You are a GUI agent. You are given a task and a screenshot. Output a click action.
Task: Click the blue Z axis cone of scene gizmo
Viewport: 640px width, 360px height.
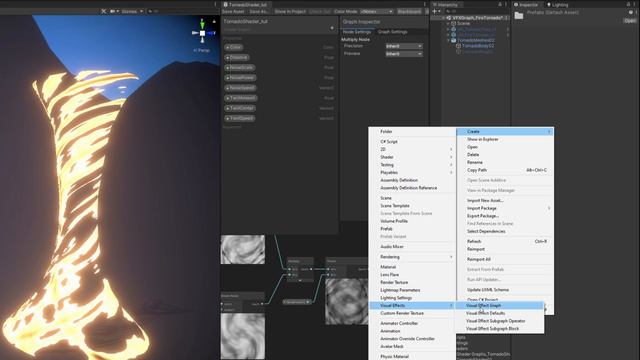[212, 33]
